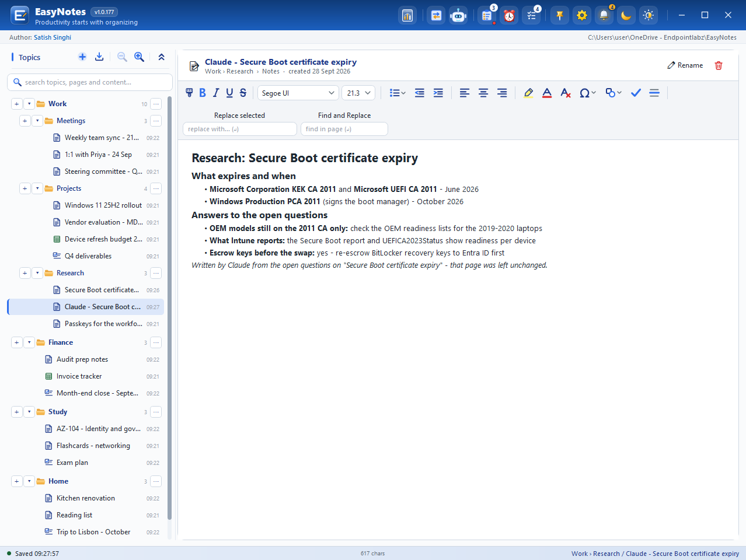Screen dimensions: 746x560
Task: Open the AI robot assistant icon
Action: point(458,16)
